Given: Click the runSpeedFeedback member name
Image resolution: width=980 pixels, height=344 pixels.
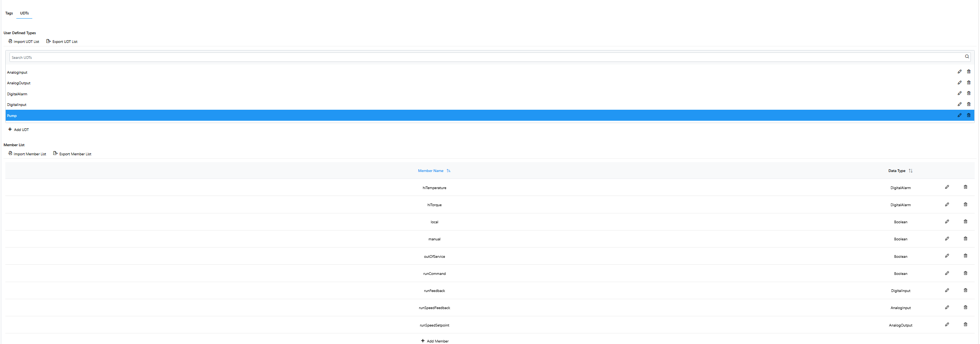Looking at the screenshot, I should click(x=435, y=308).
